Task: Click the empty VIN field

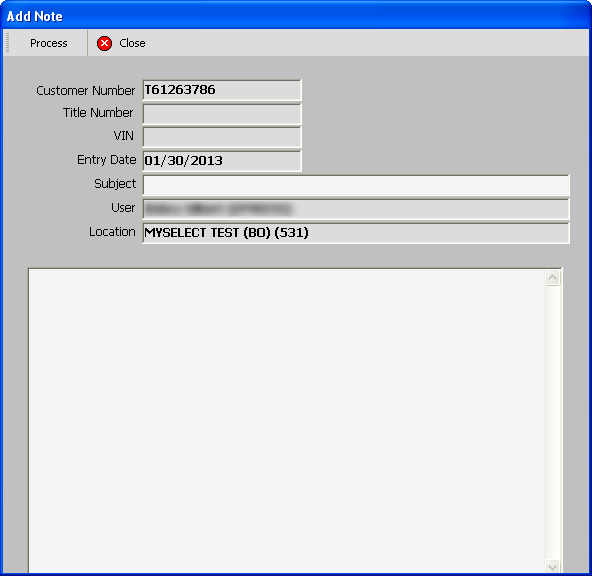Action: pyautogui.click(x=222, y=137)
